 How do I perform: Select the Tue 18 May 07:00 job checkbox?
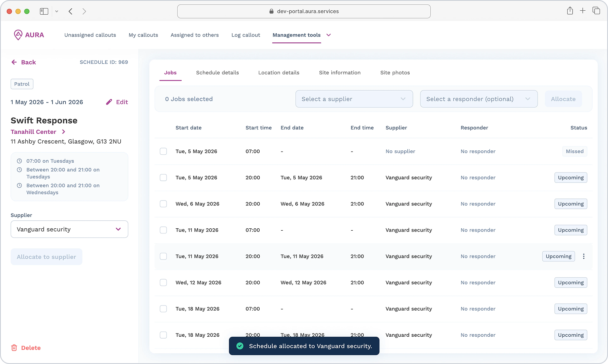(x=163, y=309)
